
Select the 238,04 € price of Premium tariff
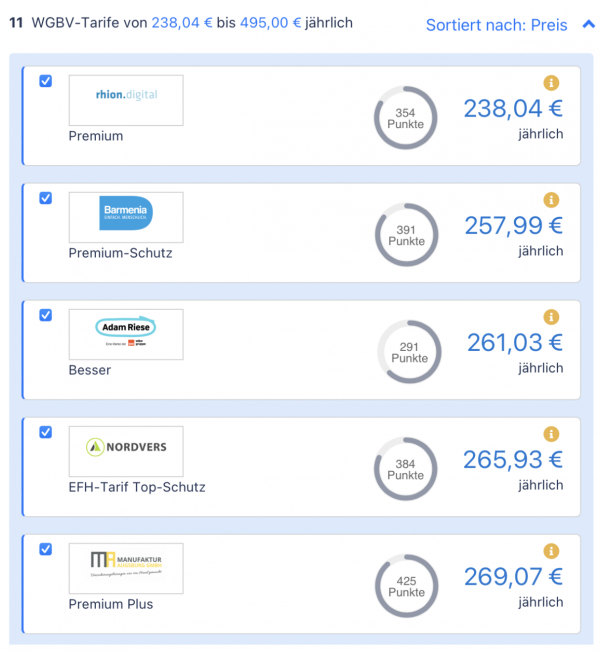click(513, 108)
